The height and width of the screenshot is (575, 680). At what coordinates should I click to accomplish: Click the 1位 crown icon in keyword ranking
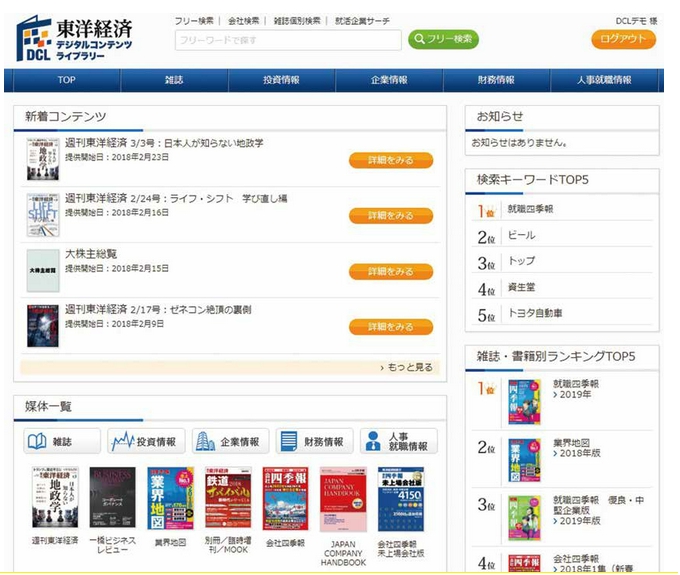point(486,211)
